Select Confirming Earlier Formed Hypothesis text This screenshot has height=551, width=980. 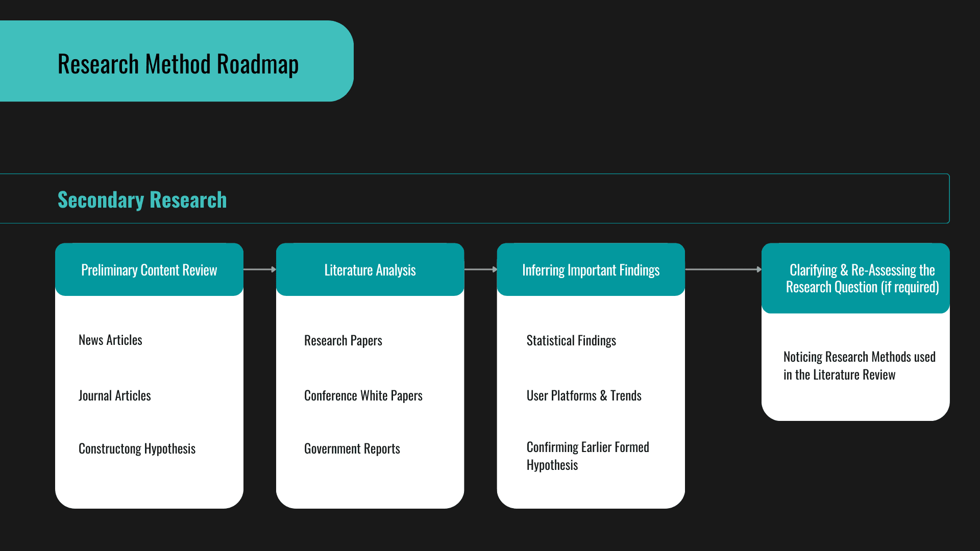[587, 456]
